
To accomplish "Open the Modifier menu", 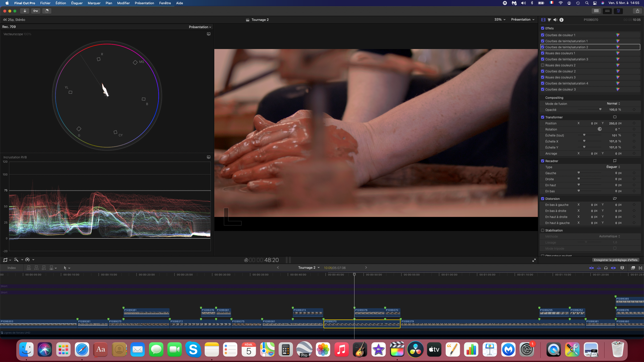I will tap(123, 3).
